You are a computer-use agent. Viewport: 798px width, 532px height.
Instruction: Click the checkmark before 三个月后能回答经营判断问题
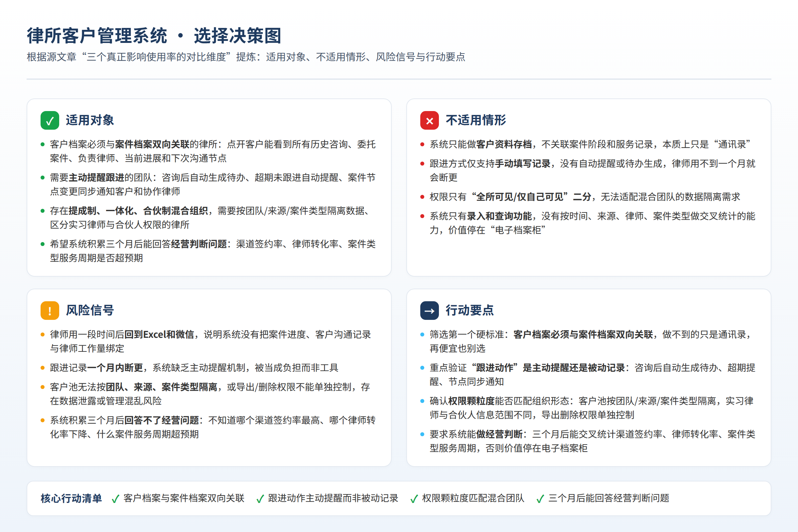pyautogui.click(x=540, y=498)
